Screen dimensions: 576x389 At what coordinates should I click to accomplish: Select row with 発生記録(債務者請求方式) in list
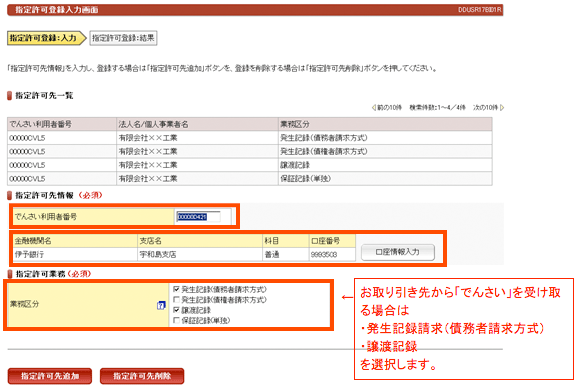click(250, 138)
